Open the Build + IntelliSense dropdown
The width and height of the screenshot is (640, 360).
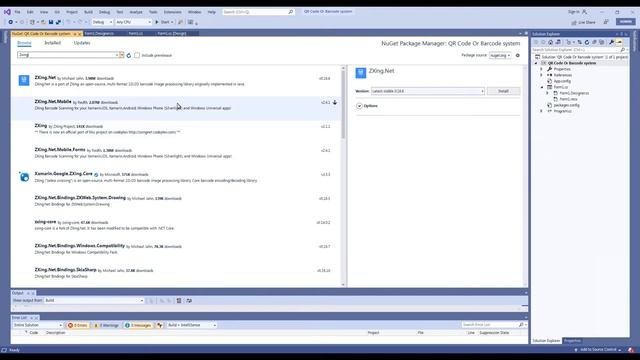tap(191, 325)
